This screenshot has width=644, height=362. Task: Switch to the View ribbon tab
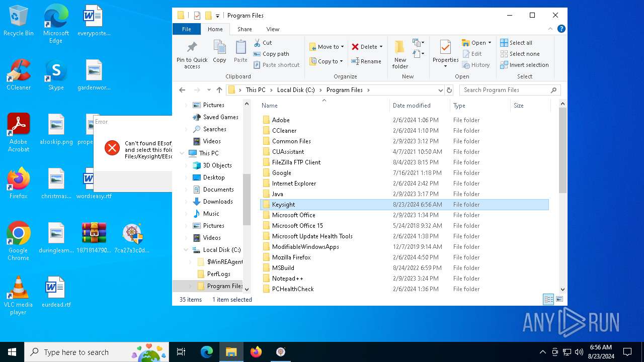click(x=273, y=29)
